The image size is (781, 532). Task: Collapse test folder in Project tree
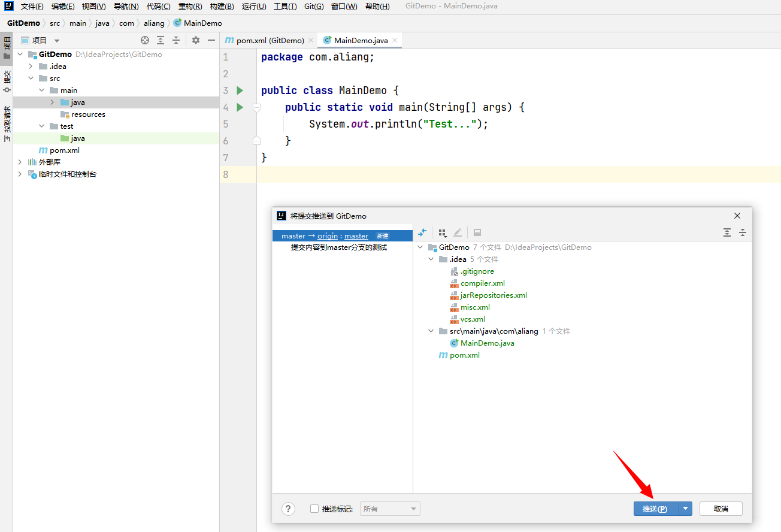click(41, 126)
